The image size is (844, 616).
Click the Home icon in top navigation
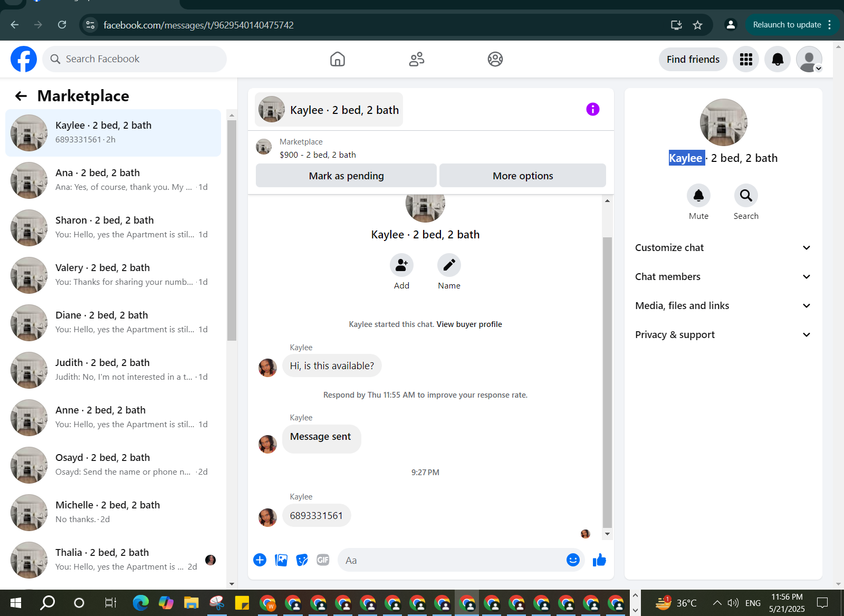tap(338, 59)
